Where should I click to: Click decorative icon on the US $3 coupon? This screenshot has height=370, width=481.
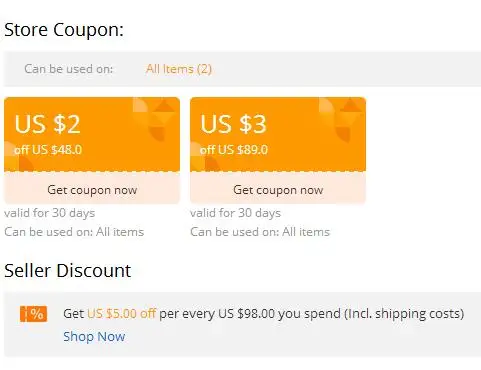[x=340, y=118]
